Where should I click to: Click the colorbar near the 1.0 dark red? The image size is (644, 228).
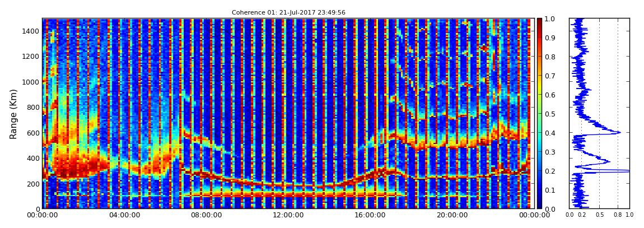pyautogui.click(x=539, y=21)
